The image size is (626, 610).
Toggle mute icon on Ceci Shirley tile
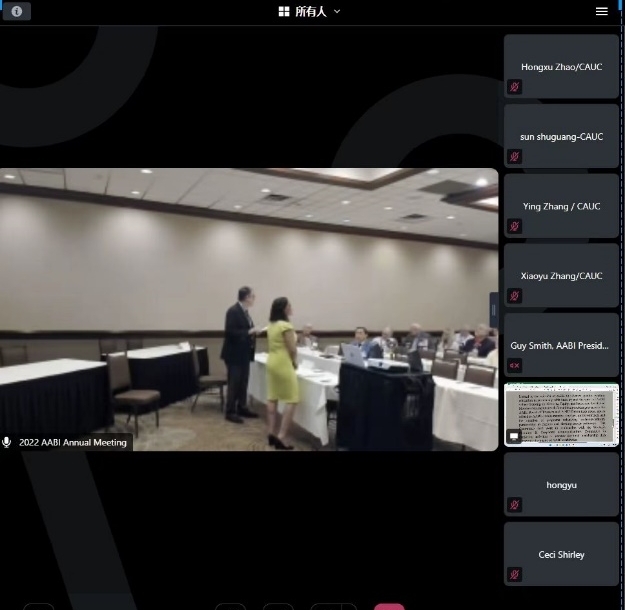coord(514,574)
